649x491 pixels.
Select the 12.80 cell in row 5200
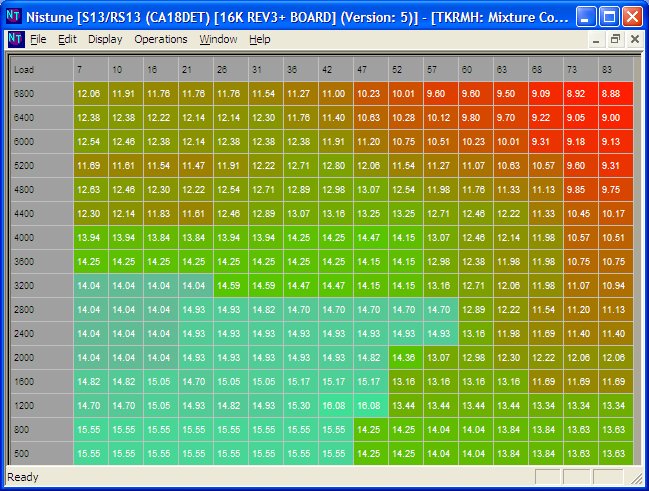pyautogui.click(x=334, y=165)
